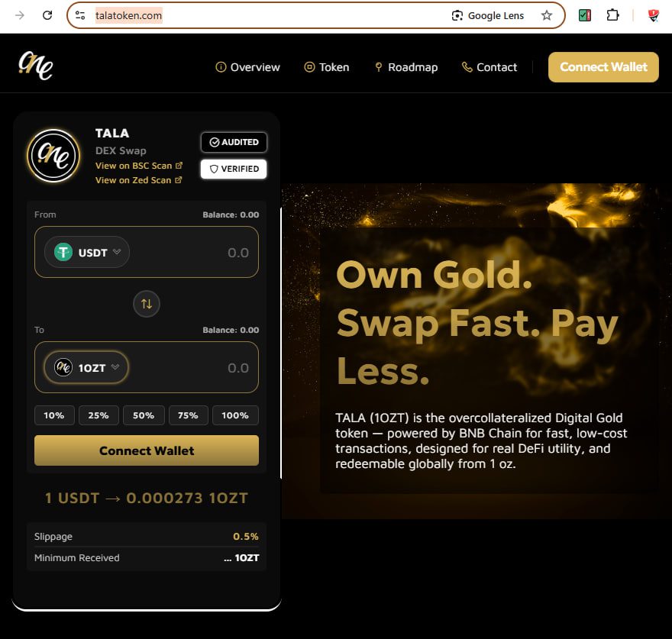672x639 pixels.
Task: Go to the Token nav item
Action: 327,67
